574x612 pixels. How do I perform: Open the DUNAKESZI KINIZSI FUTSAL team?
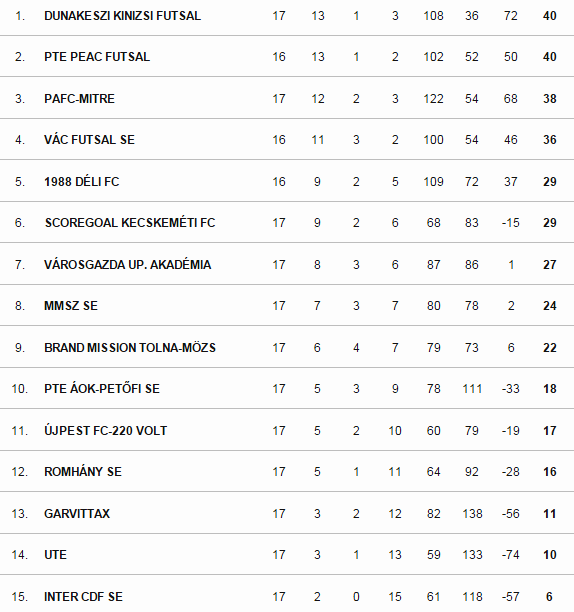(122, 16)
